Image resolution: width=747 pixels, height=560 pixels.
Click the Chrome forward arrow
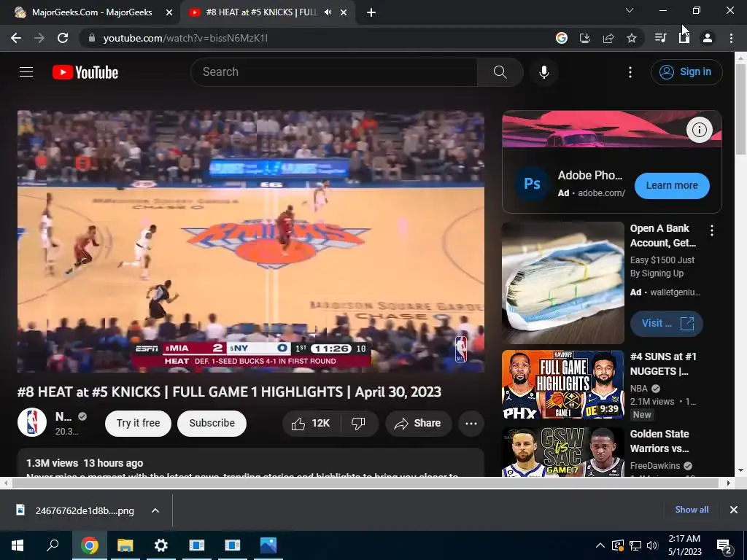point(39,38)
